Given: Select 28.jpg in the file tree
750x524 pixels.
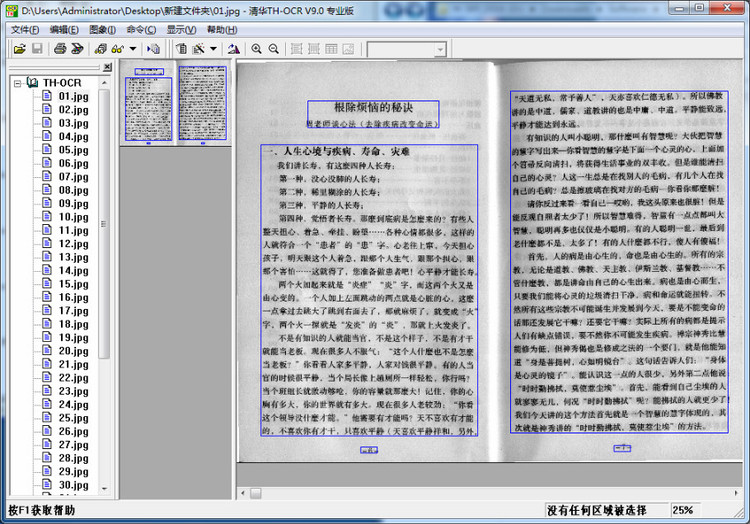Looking at the screenshot, I should click(74, 458).
